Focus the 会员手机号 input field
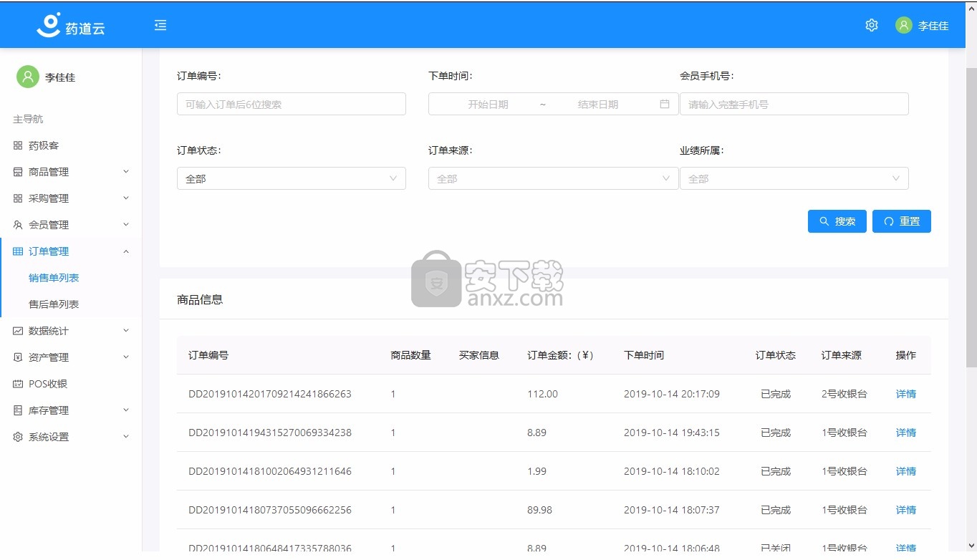Viewport: 977px width, 560px height. (794, 104)
